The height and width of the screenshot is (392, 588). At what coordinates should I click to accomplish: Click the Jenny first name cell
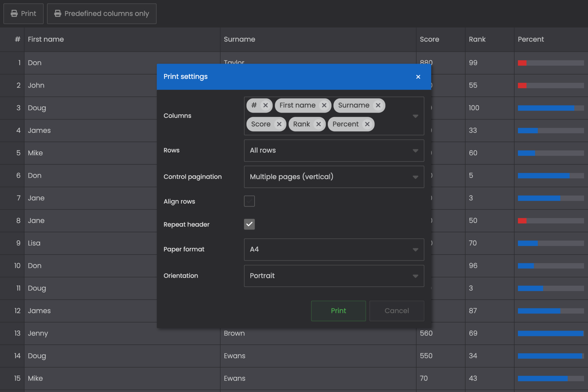pyautogui.click(x=122, y=333)
